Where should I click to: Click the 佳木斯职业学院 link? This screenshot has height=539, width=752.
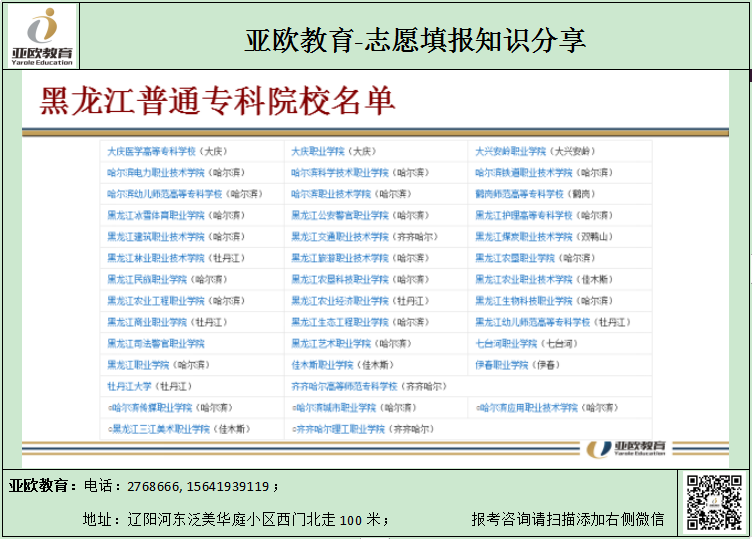322,365
